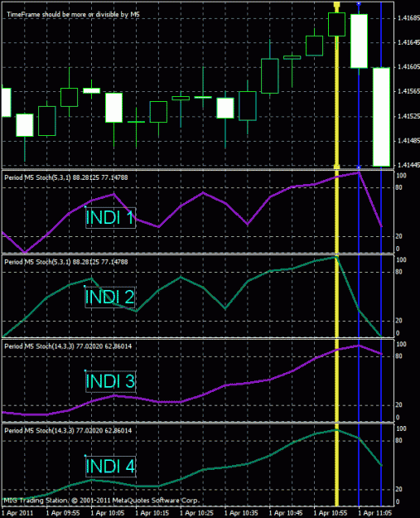Click the 1.41485 price label
Image resolution: width=420 pixels, height=518 pixels.
(x=408, y=141)
